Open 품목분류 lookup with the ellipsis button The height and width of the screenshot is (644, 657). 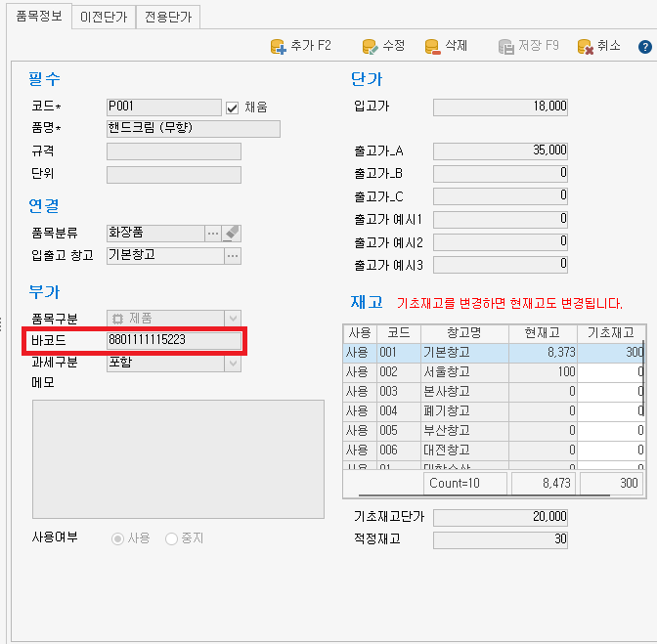[212, 233]
